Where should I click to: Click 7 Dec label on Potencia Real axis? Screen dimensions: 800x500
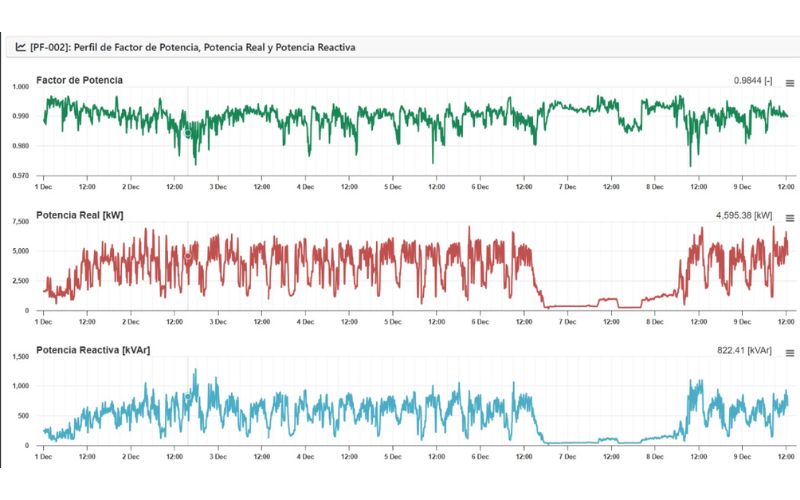pyautogui.click(x=567, y=321)
